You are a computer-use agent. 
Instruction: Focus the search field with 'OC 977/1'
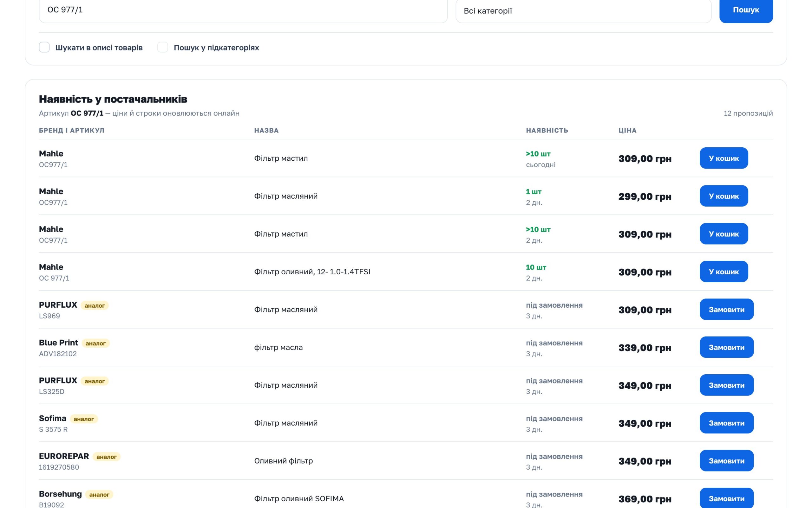click(x=243, y=10)
